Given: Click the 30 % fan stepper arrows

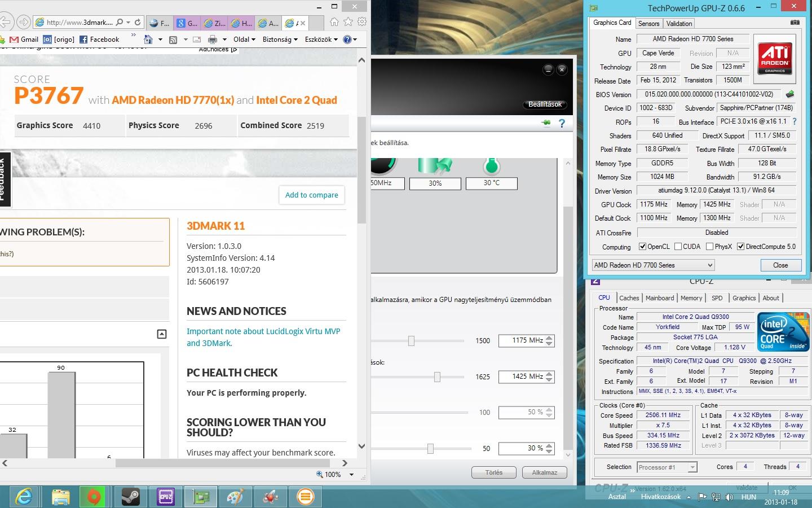Looking at the screenshot, I should [550, 448].
